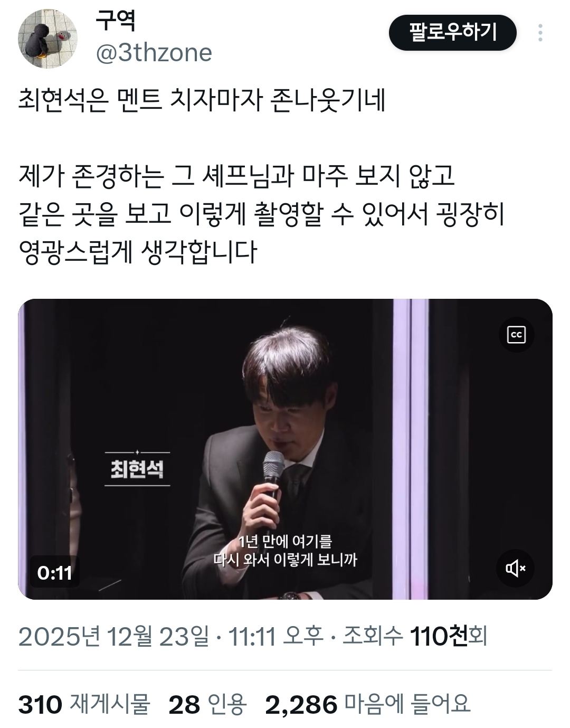Click the microphone in the video frame
Viewport: 570px width, 728px height.
click(273, 476)
